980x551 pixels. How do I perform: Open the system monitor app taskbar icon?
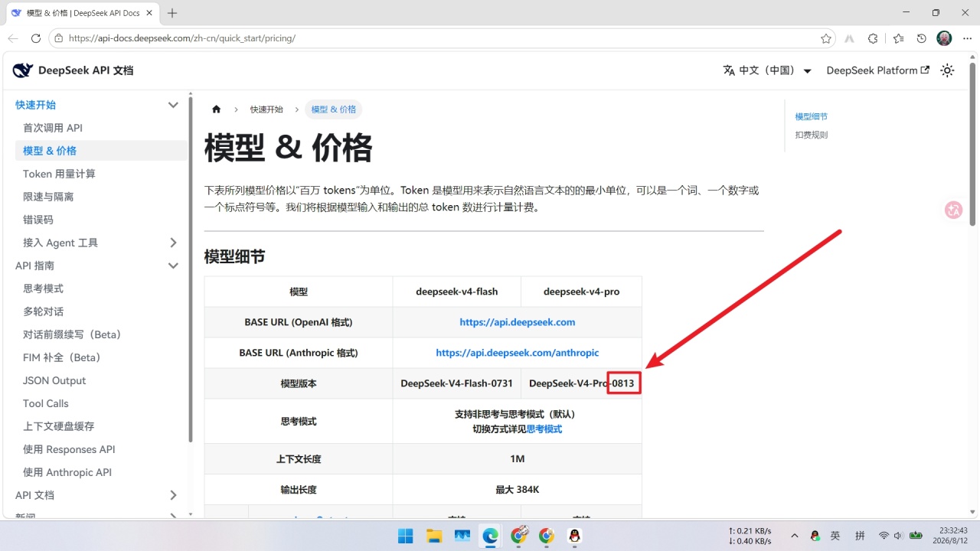point(462,536)
